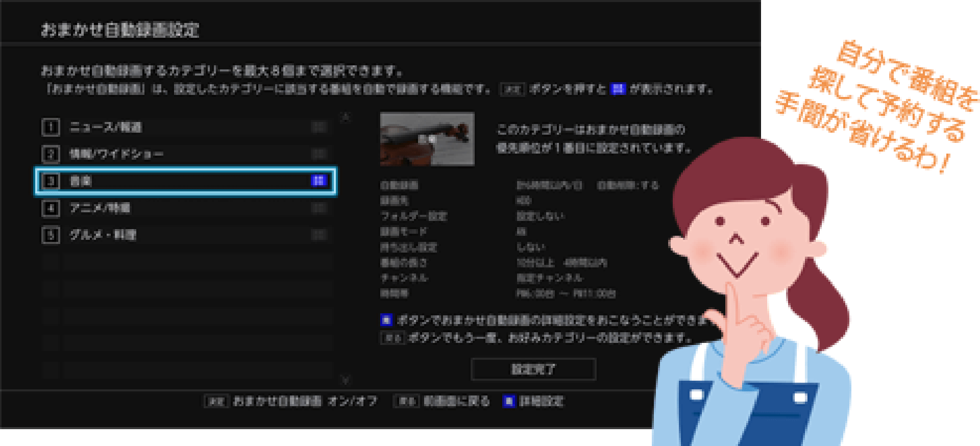Click number 3 priority icon
The width and height of the screenshot is (980, 446).
click(51, 181)
